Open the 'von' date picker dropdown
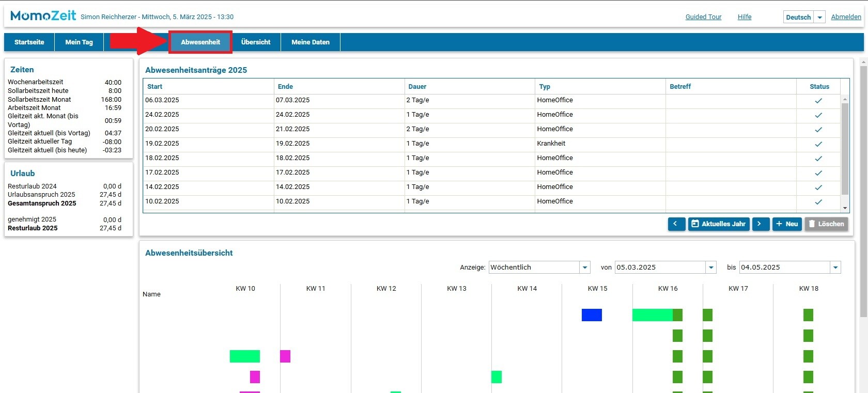 [x=711, y=268]
